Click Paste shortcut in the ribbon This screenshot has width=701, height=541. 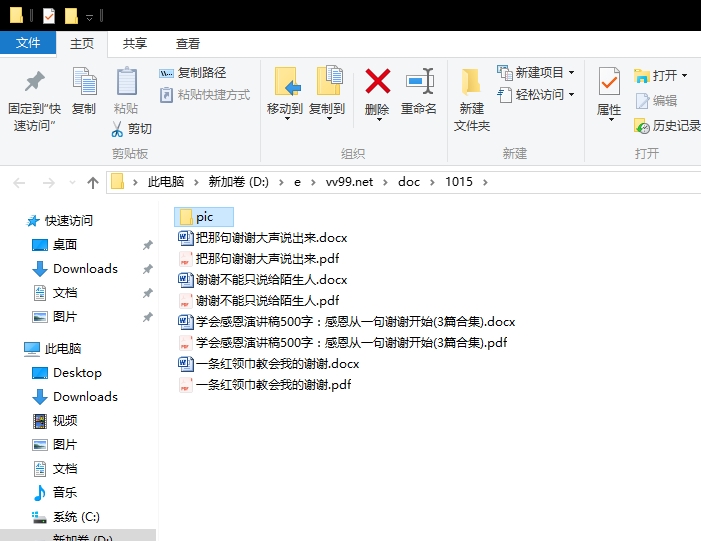205,95
